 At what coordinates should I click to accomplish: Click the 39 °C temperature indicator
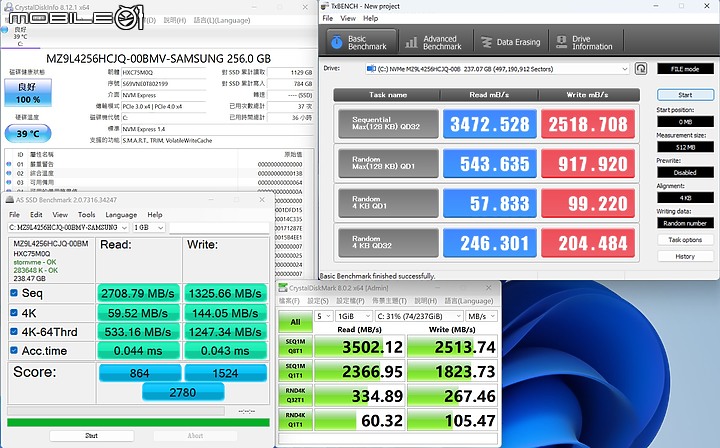(x=28, y=134)
